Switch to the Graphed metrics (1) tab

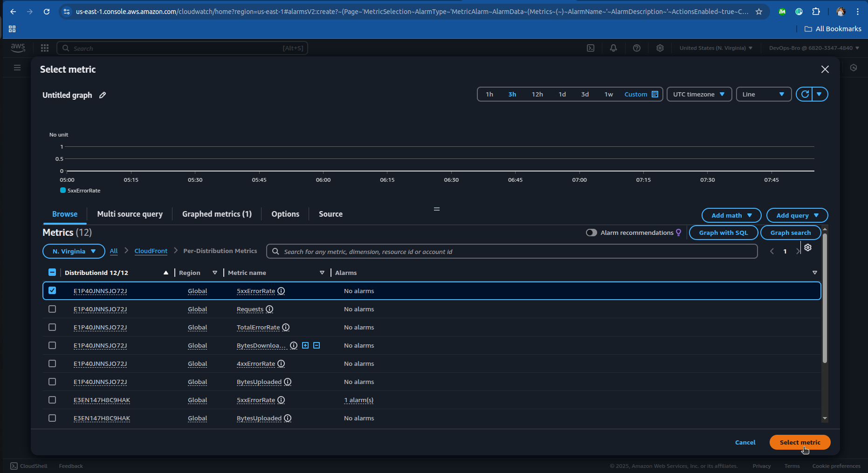217,214
